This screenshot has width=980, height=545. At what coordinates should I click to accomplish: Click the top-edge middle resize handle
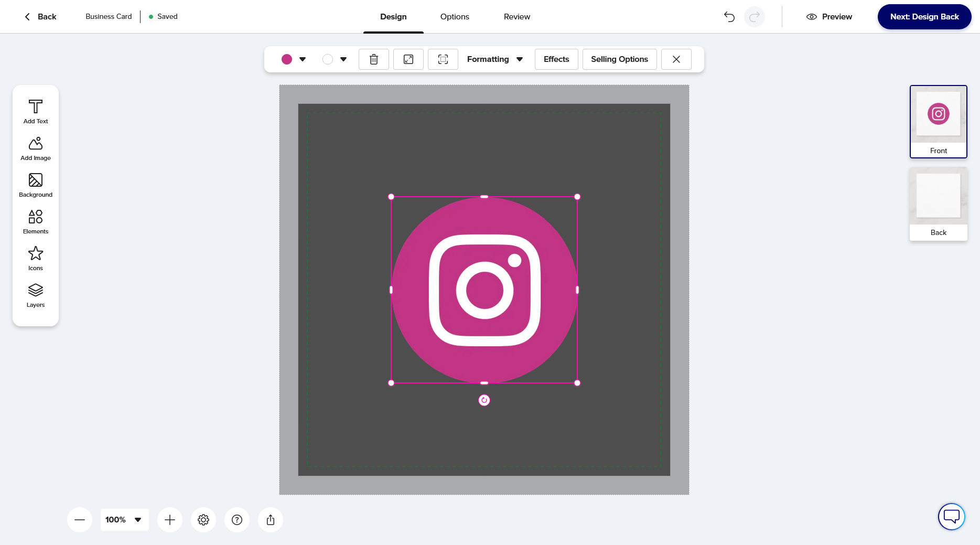(x=484, y=197)
